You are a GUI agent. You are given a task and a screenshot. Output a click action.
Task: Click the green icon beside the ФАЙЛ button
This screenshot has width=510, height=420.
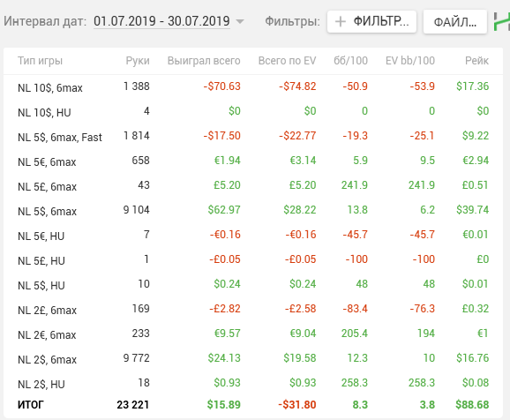click(502, 22)
